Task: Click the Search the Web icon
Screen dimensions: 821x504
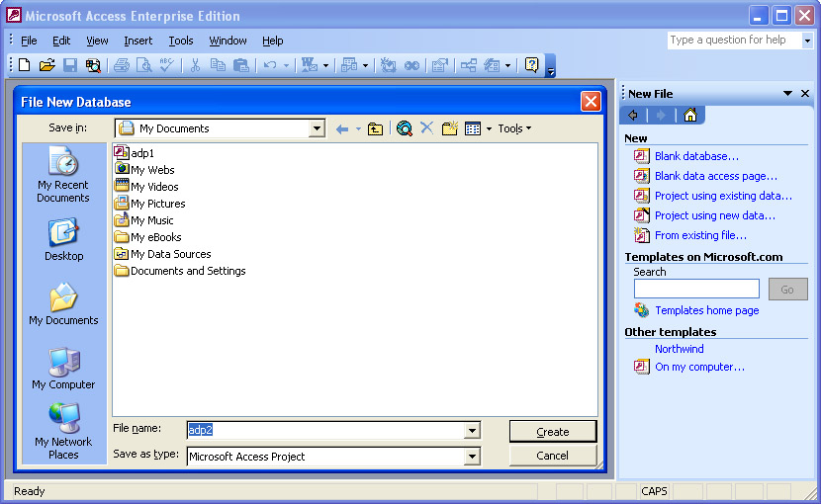Action: pyautogui.click(x=404, y=128)
